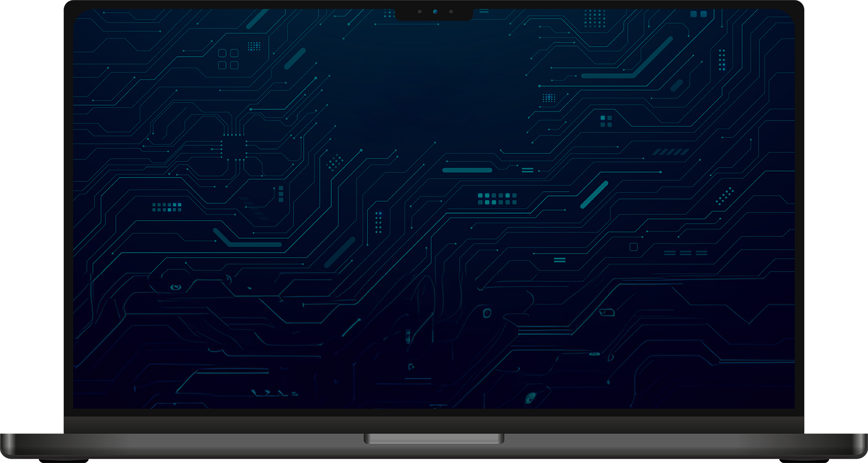Select the dotted grid pattern near top left
The width and height of the screenshot is (868, 463).
point(255,45)
